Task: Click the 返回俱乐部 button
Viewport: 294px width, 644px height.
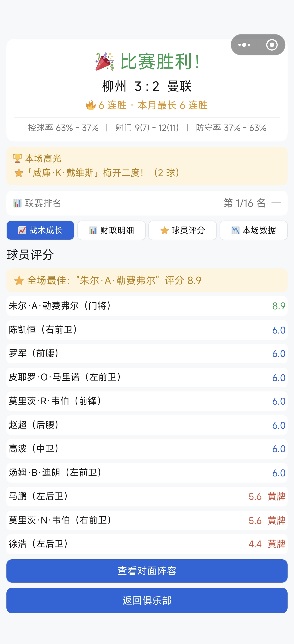Action: click(147, 600)
